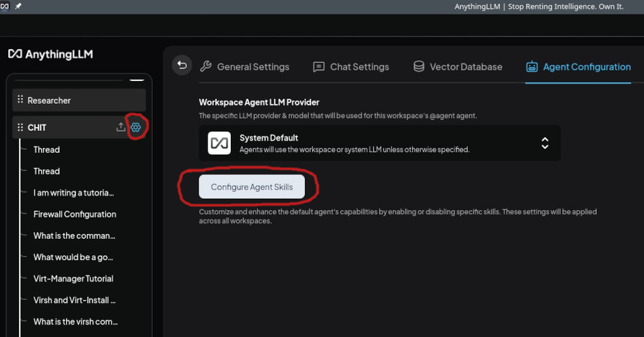Select the Agent Configuration tab
Image resolution: width=644 pixels, height=337 pixels.
tap(579, 67)
